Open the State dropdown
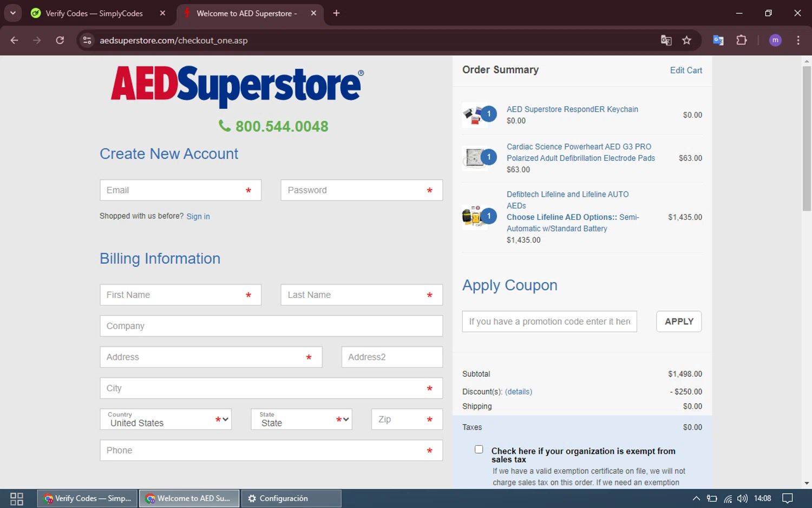This screenshot has width=812, height=508. (302, 419)
